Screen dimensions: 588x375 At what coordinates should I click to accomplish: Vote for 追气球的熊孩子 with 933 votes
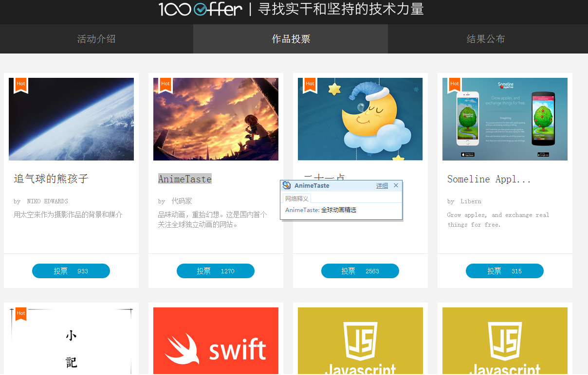pos(71,271)
